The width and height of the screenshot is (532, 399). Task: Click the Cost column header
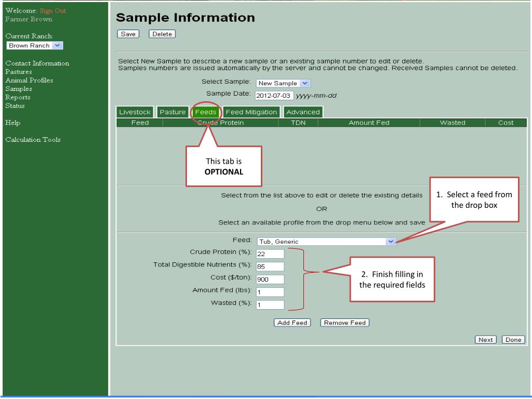[x=506, y=123]
